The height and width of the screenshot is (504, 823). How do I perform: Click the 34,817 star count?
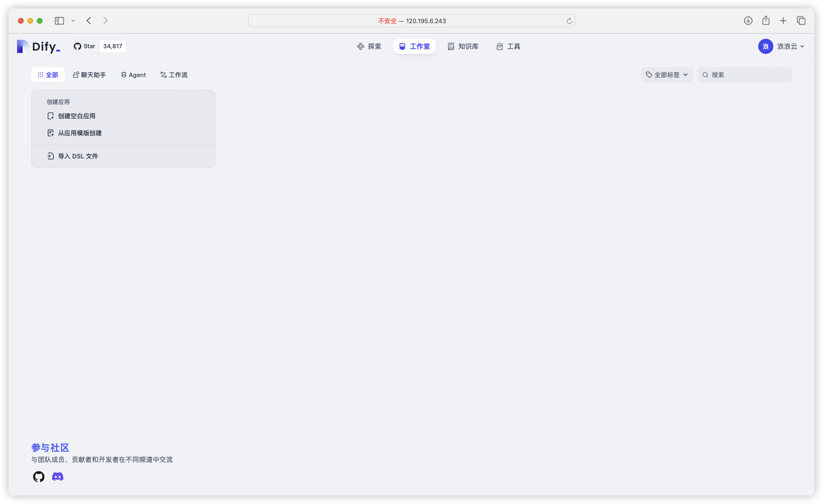tap(113, 46)
